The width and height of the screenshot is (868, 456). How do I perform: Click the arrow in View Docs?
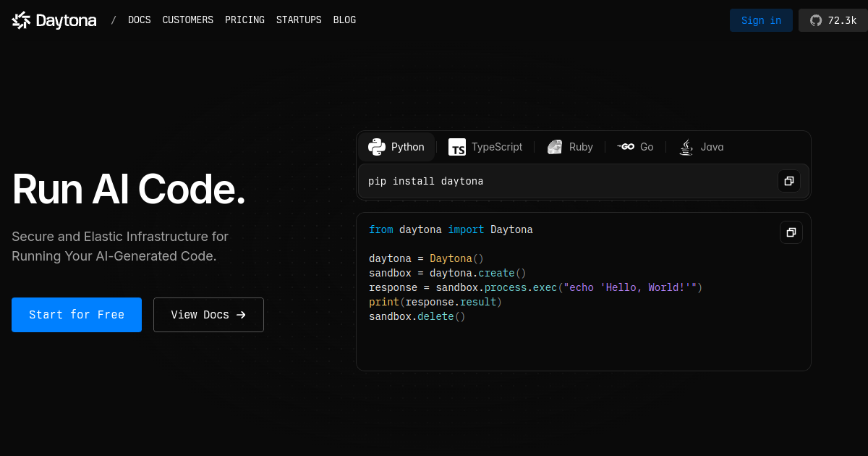242,315
